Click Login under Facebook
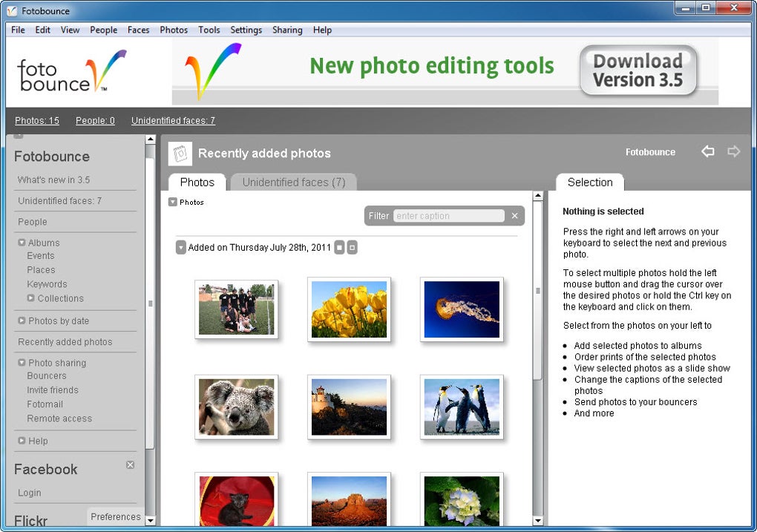Image resolution: width=757 pixels, height=532 pixels. point(30,493)
